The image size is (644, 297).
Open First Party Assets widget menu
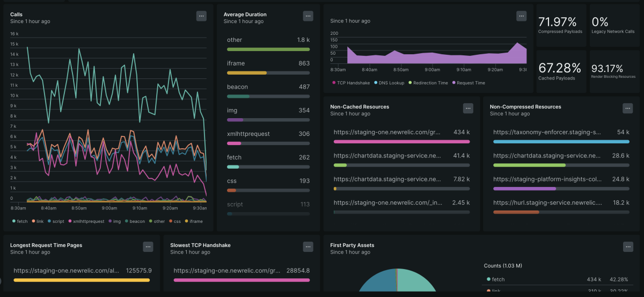[627, 247]
